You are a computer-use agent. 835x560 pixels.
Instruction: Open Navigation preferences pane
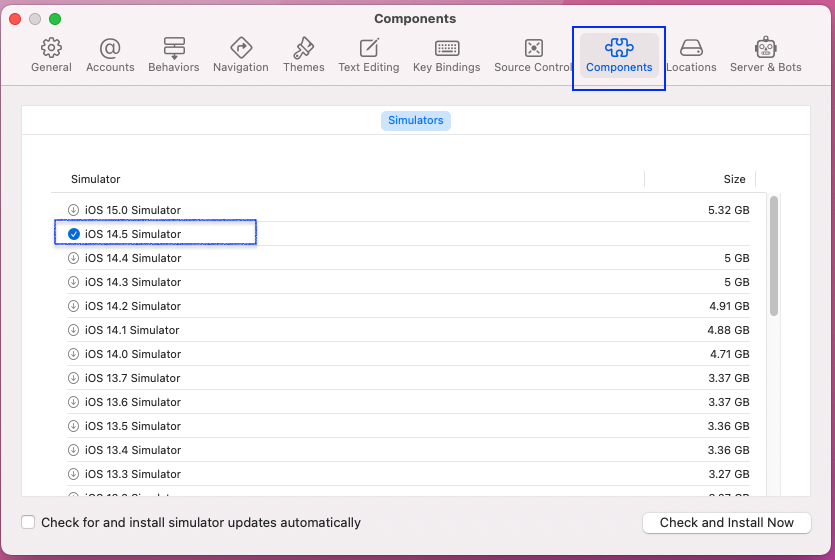[241, 55]
